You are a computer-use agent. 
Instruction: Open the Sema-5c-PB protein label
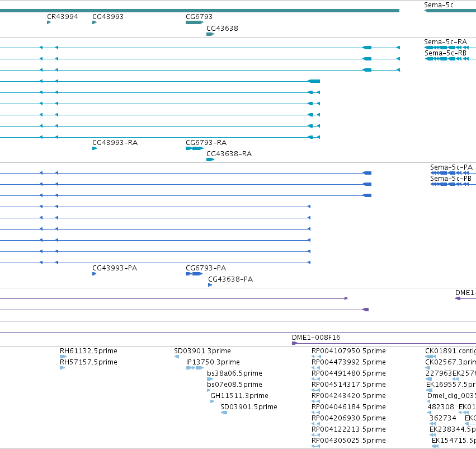coord(451,179)
